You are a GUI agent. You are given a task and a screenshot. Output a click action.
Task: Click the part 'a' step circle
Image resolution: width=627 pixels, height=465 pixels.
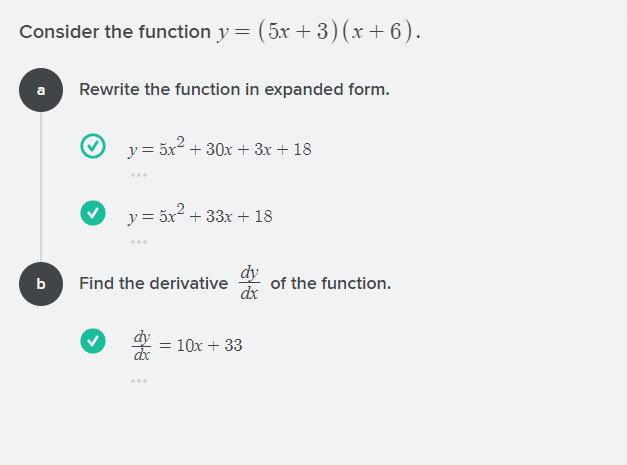[x=41, y=90]
